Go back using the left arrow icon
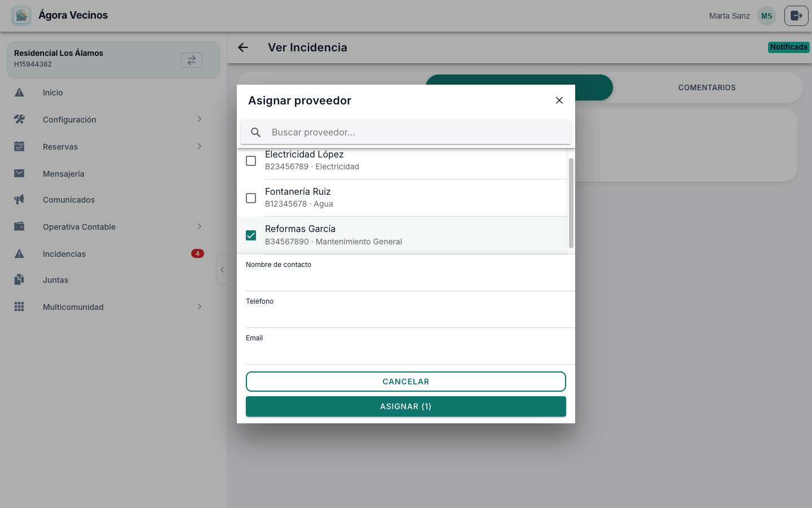This screenshot has width=812, height=508. (x=243, y=47)
